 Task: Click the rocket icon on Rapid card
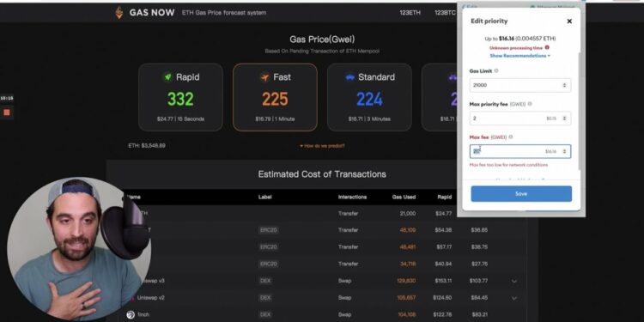(x=167, y=77)
